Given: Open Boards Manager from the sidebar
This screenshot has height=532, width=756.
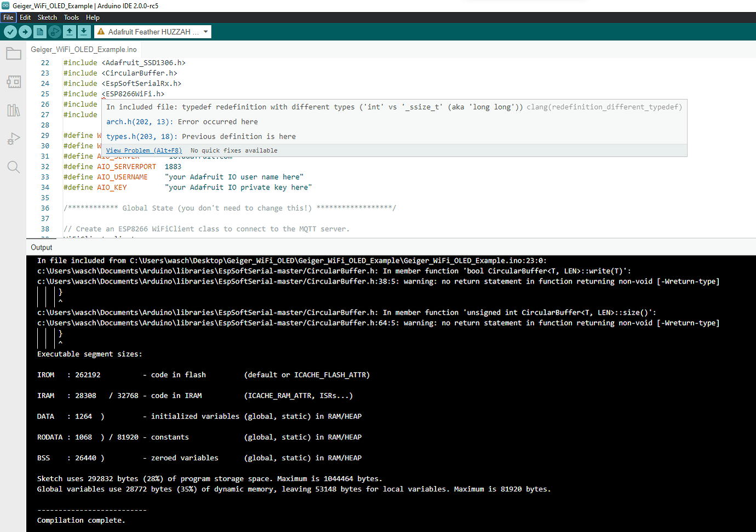Looking at the screenshot, I should pos(13,82).
